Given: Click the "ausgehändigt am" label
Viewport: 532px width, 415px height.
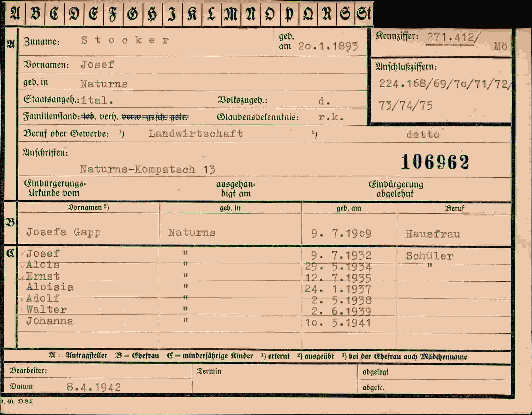Looking at the screenshot, I should [235, 189].
